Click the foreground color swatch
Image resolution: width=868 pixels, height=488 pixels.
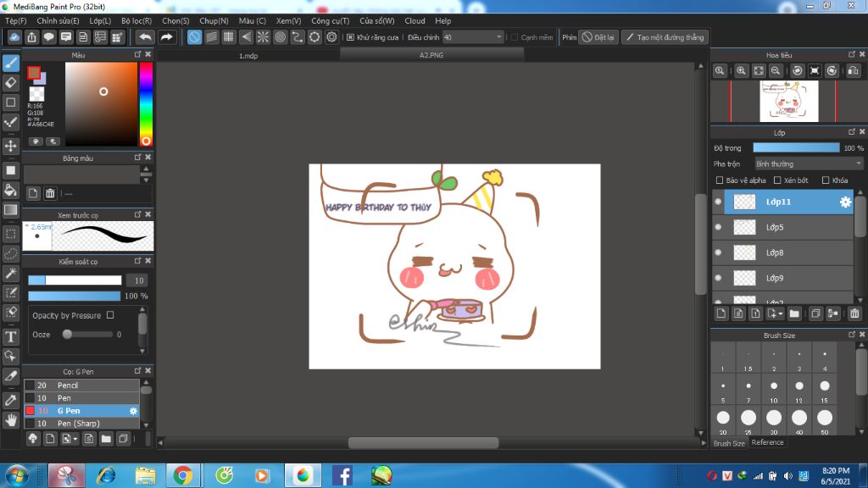34,73
